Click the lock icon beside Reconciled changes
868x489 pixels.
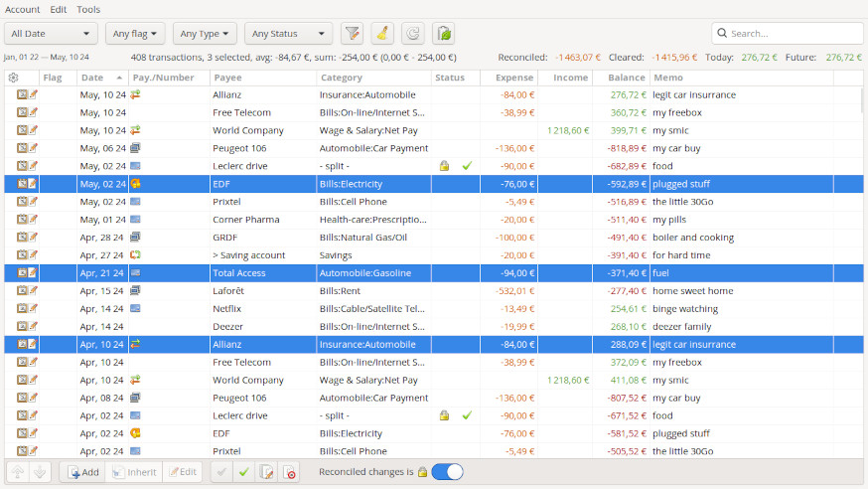point(422,472)
